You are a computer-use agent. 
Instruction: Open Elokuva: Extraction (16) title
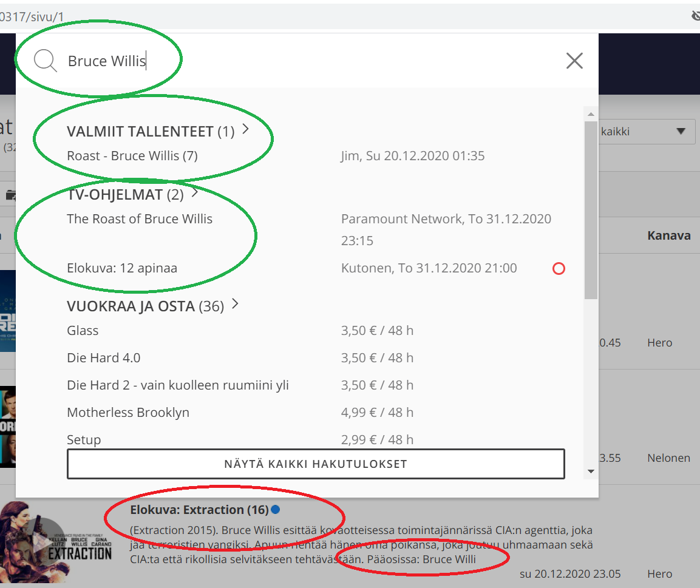pos(199,510)
